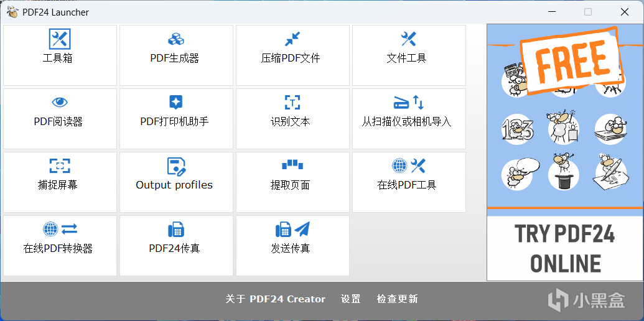Open the Output profiles tile
Image resolution: width=644 pixels, height=321 pixels.
click(x=176, y=182)
